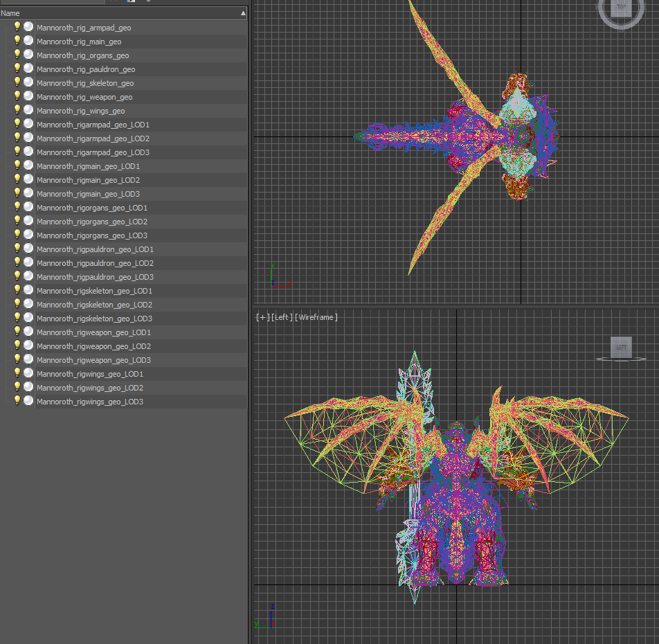
Task: Click the sphere icon beside Mannoroth_rigarmpad_geo_LOD1
Action: (28, 124)
